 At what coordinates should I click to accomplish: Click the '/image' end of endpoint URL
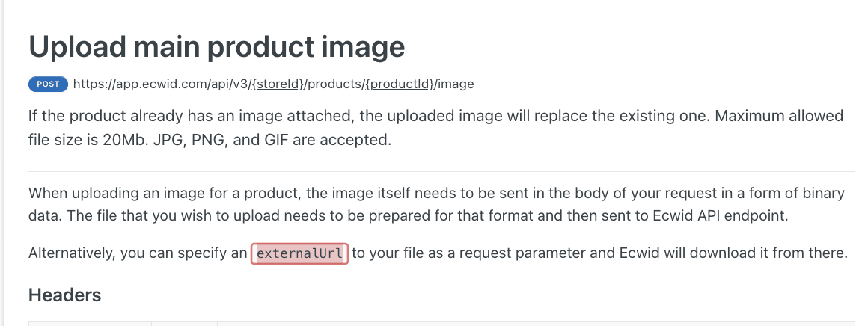click(454, 84)
